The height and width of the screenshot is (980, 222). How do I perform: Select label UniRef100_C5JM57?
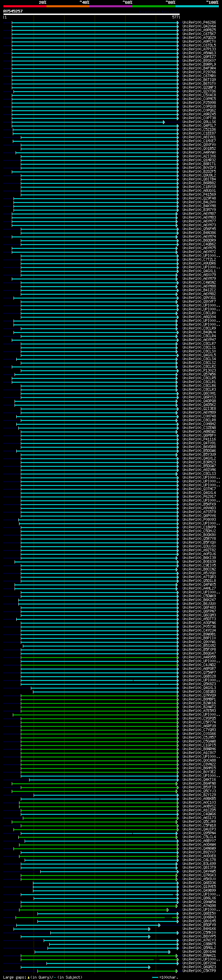pos(199,737)
